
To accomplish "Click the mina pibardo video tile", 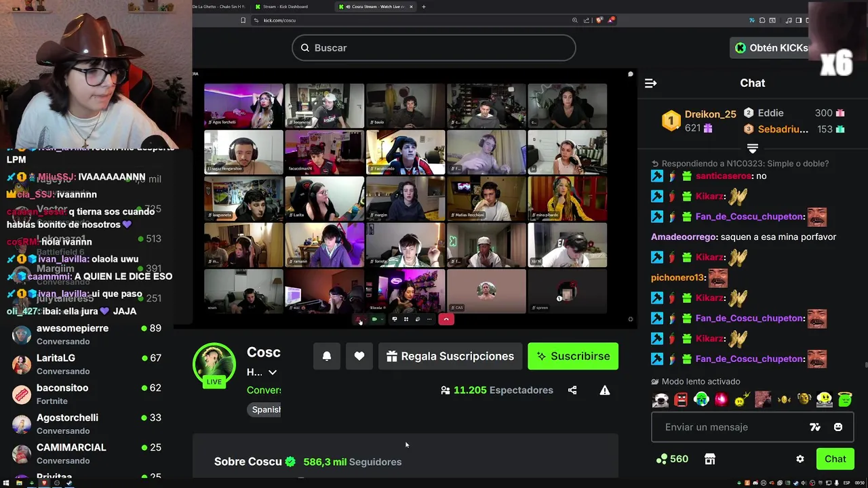I will pyautogui.click(x=567, y=199).
